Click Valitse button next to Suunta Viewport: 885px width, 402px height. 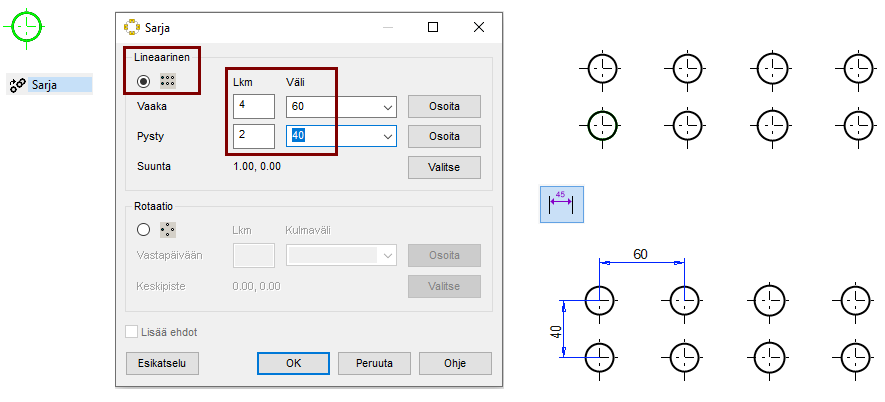pos(444,168)
